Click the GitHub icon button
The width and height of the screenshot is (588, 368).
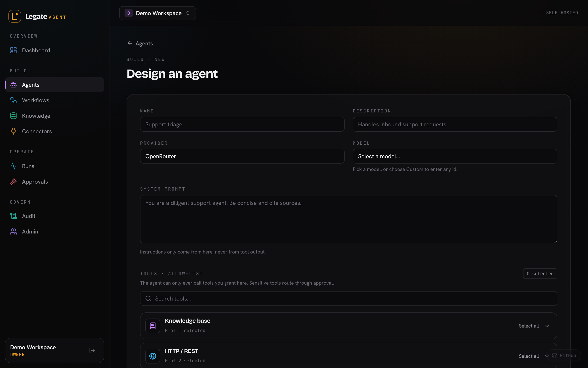[564, 355]
